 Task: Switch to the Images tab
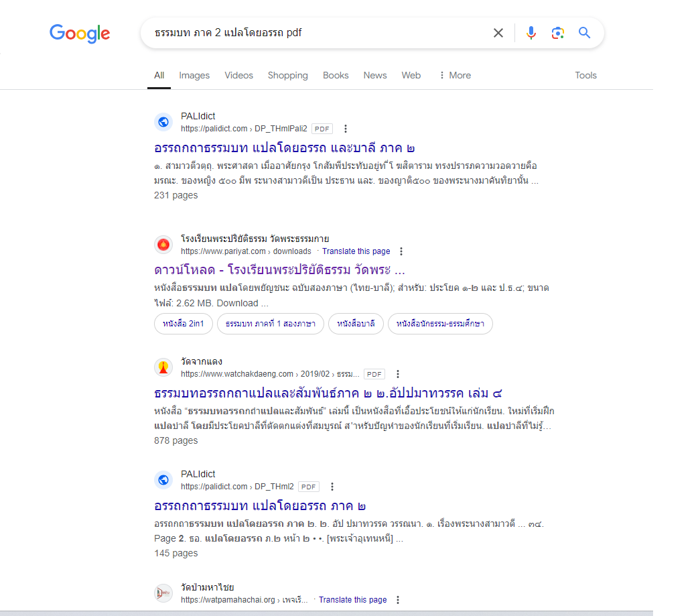click(x=194, y=75)
